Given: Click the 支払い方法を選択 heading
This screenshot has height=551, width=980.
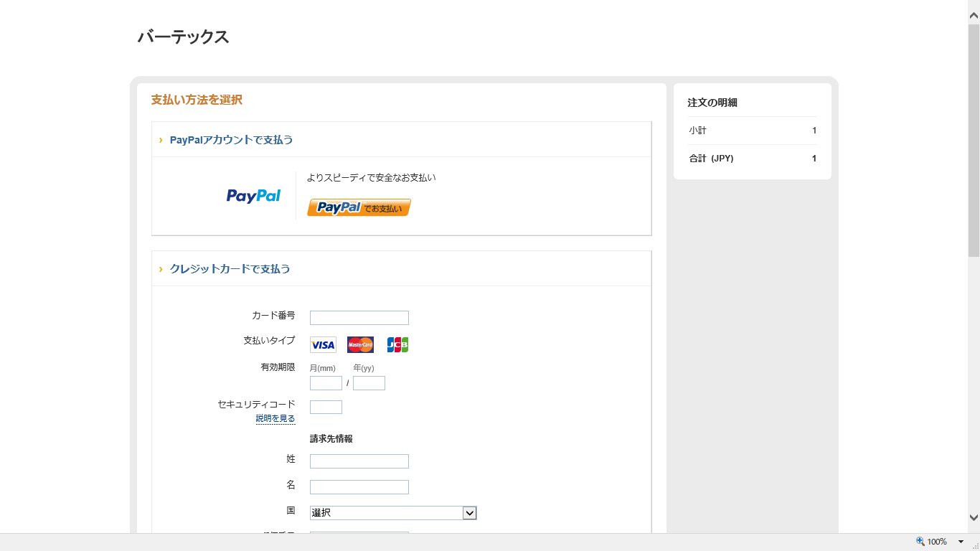Looking at the screenshot, I should (x=197, y=100).
